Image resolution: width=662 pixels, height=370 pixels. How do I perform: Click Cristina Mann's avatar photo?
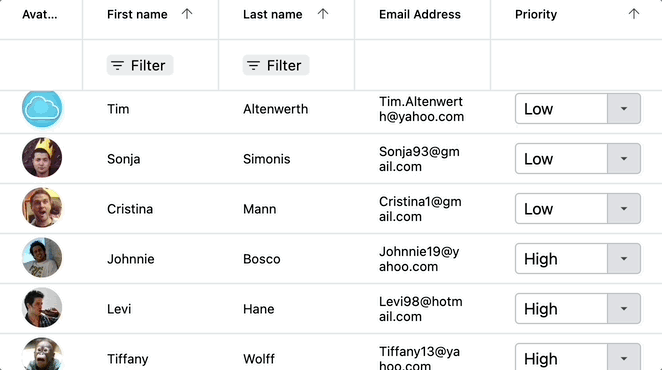coord(42,208)
